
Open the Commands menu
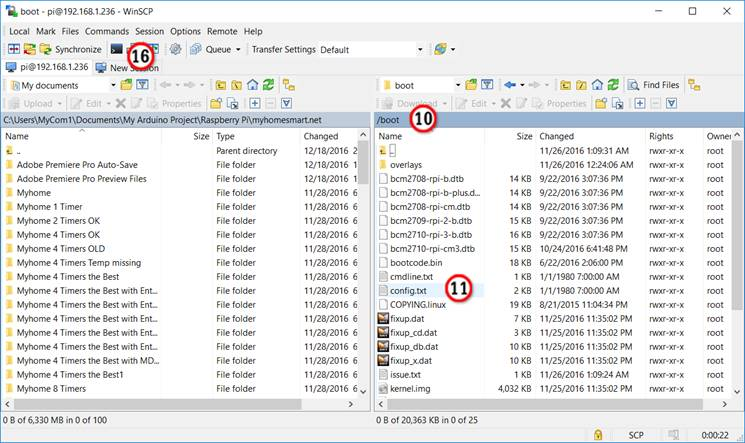pos(107,31)
